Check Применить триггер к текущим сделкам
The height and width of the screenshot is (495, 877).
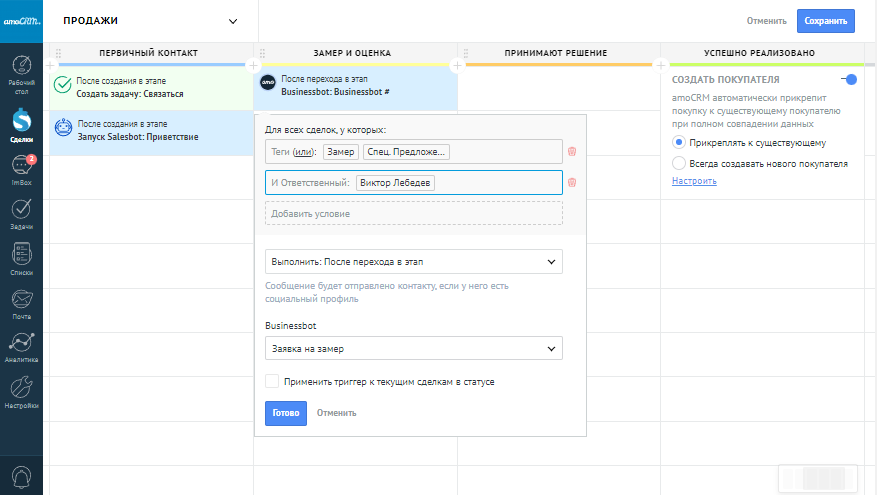(272, 381)
